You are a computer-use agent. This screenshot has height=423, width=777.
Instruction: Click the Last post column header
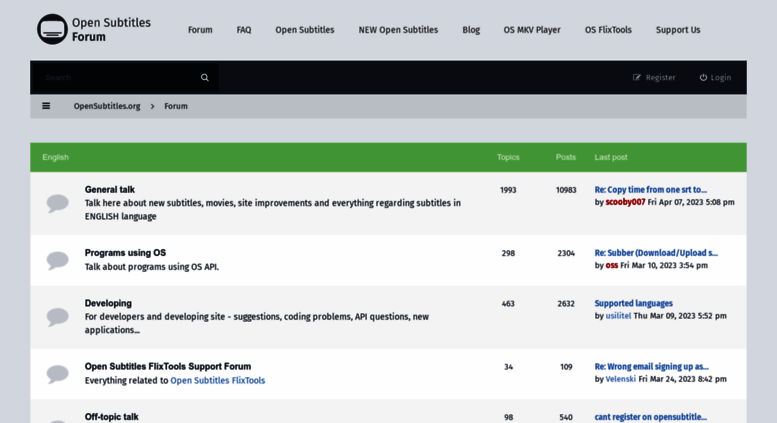(x=611, y=157)
